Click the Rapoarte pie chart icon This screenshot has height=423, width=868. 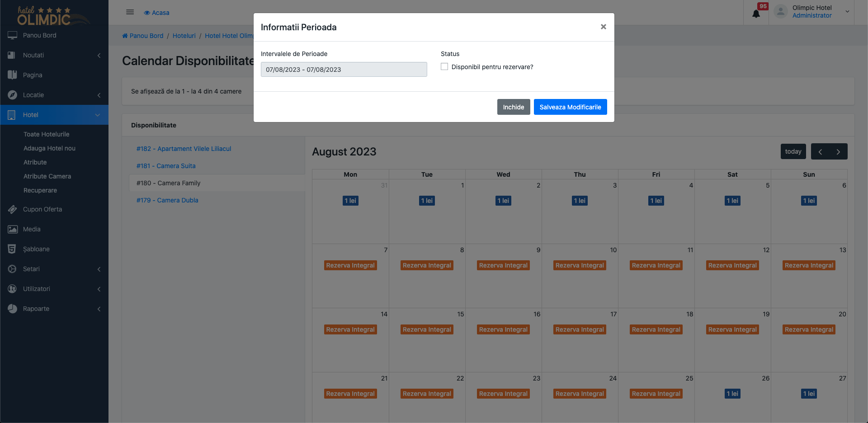pos(12,309)
